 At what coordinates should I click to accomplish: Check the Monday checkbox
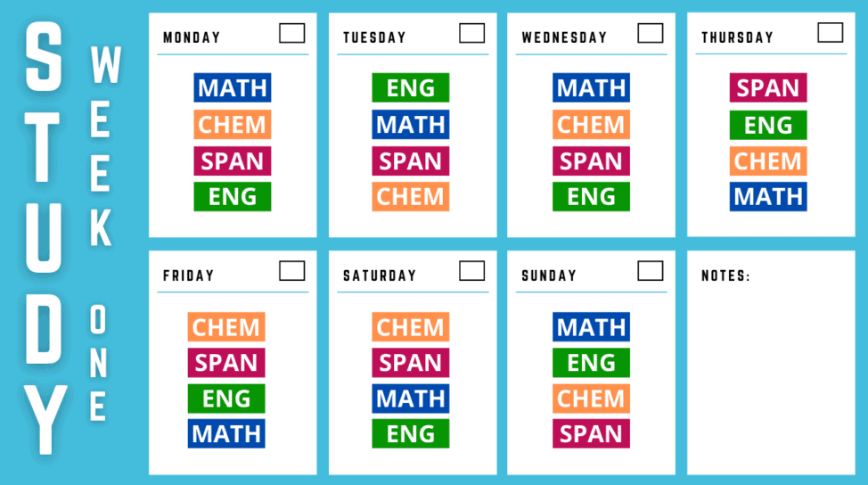291,33
